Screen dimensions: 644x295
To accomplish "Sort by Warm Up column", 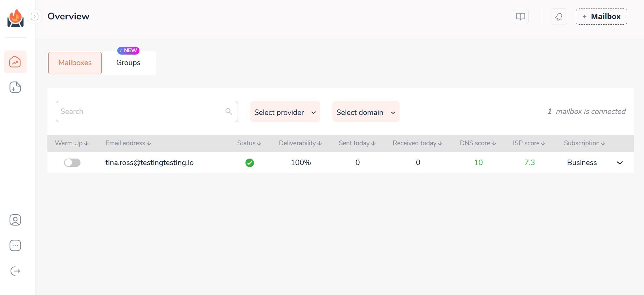I will pos(72,143).
